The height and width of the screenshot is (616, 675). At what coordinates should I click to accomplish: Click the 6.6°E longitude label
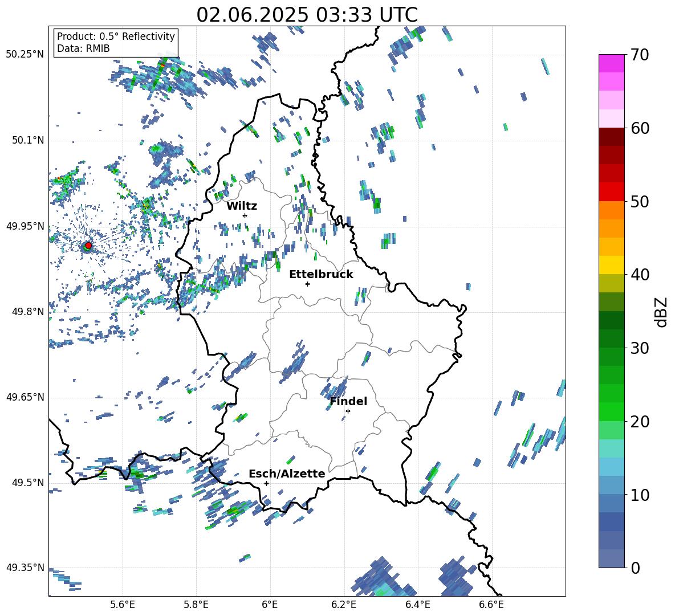tap(491, 605)
